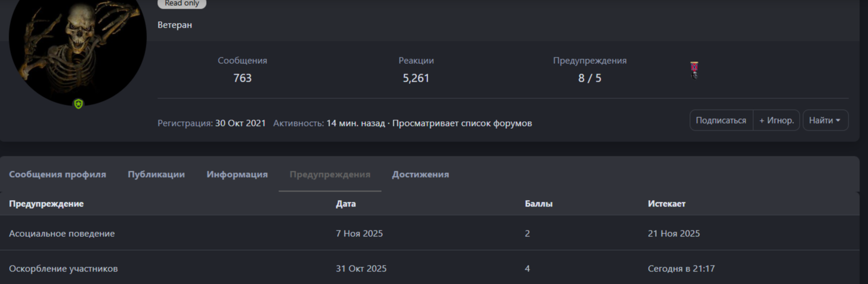Expand the Найти dropdown
This screenshot has height=284, width=868.
click(x=825, y=121)
